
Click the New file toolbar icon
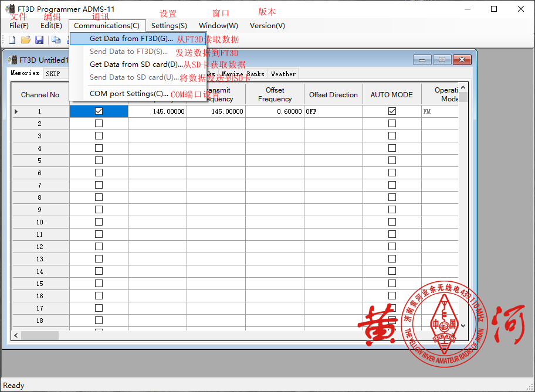click(x=12, y=40)
